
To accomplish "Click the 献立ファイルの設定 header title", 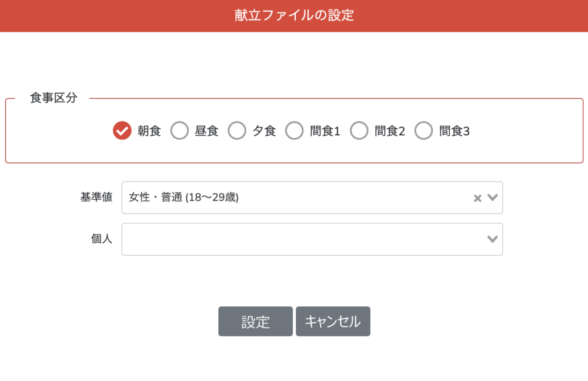I will pos(294,15).
